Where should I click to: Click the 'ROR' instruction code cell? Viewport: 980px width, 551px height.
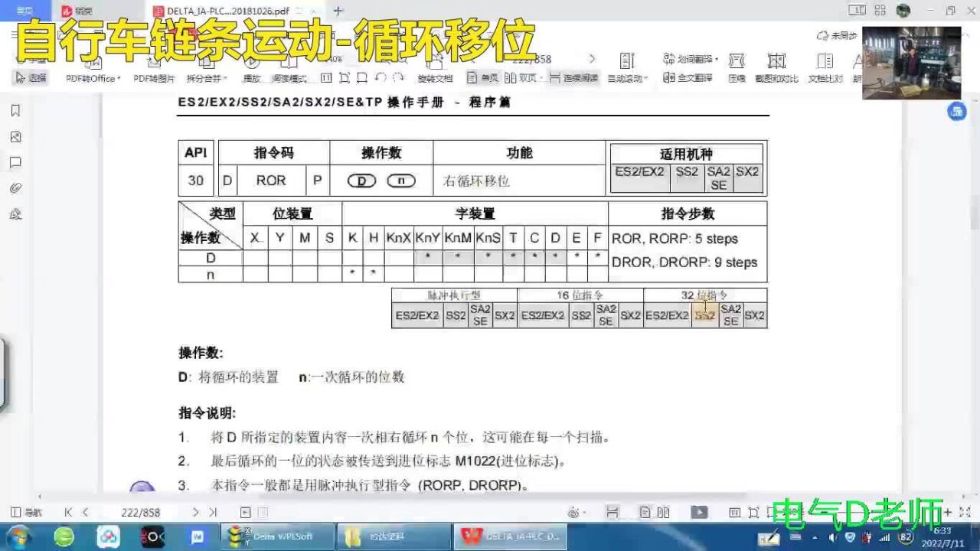click(x=270, y=181)
